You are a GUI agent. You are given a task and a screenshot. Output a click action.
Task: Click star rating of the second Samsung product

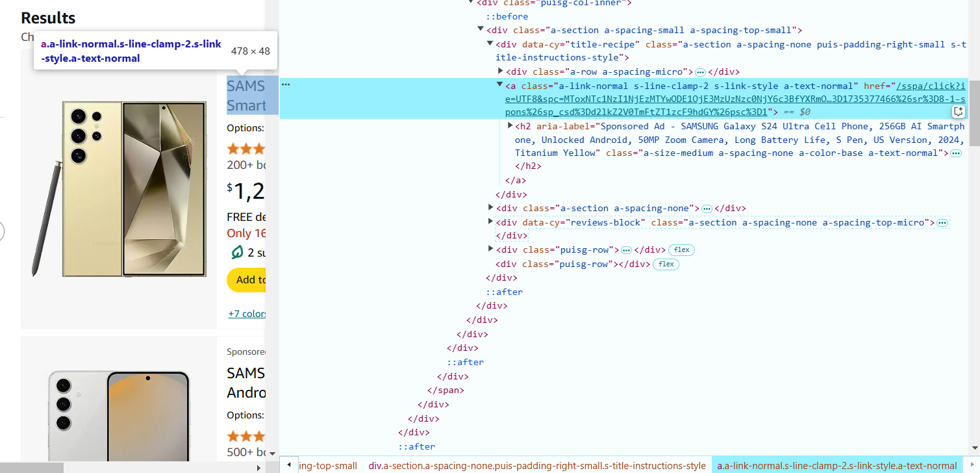tap(245, 436)
